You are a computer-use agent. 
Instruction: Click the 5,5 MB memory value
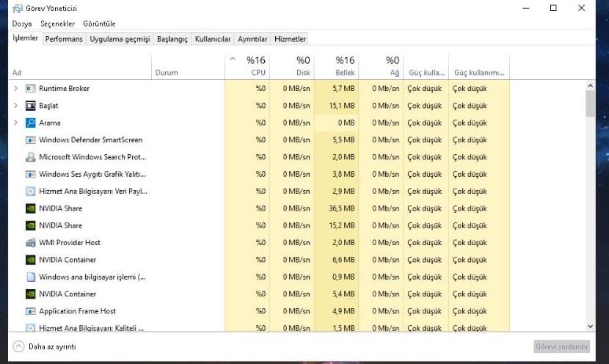tap(343, 140)
